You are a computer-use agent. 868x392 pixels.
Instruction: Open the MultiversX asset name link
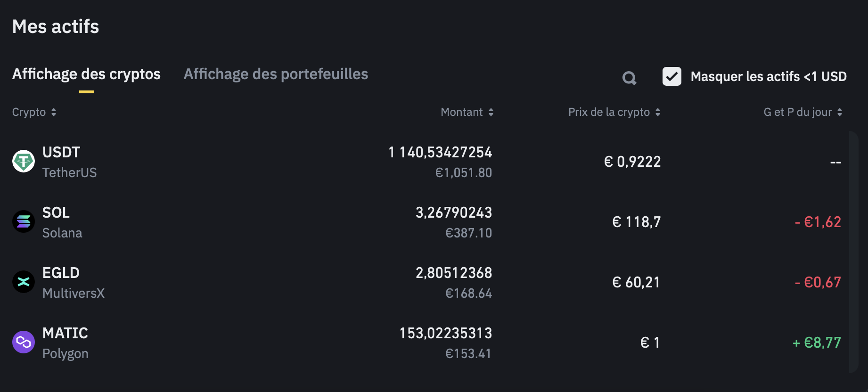(x=74, y=294)
